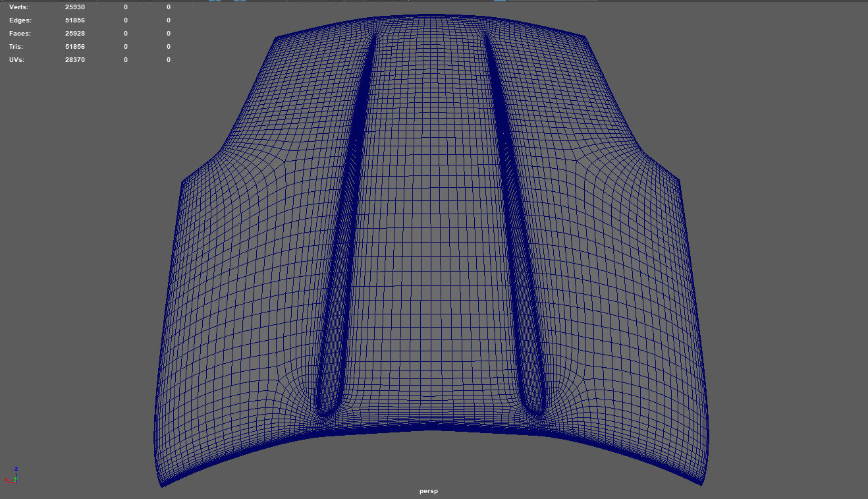Click the UVs label in the HUD
The image size is (868, 499).
click(17, 60)
